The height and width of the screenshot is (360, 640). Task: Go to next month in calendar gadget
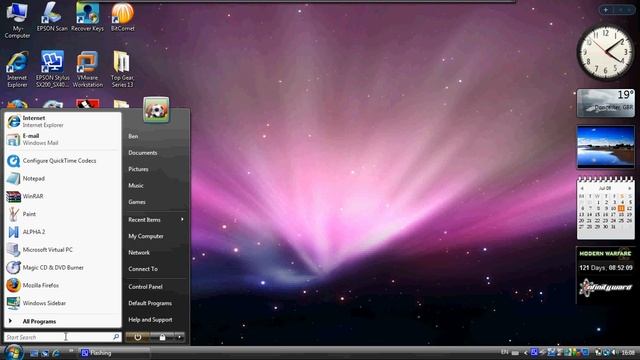point(629,189)
